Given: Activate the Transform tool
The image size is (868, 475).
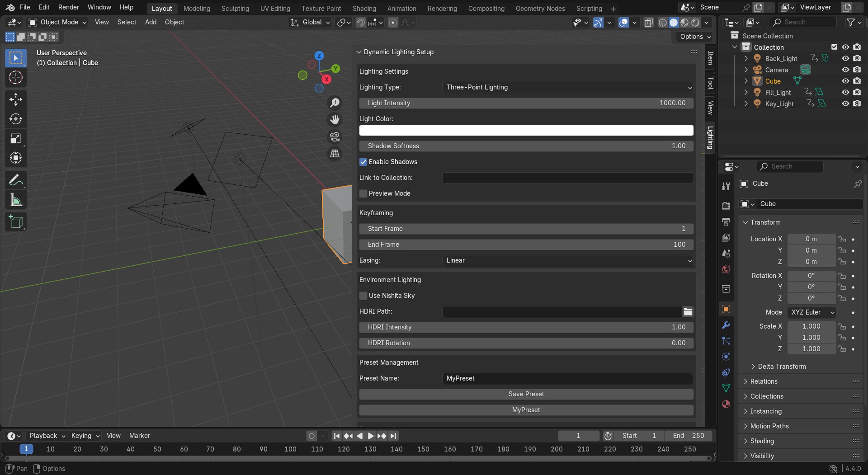Looking at the screenshot, I should point(16,158).
